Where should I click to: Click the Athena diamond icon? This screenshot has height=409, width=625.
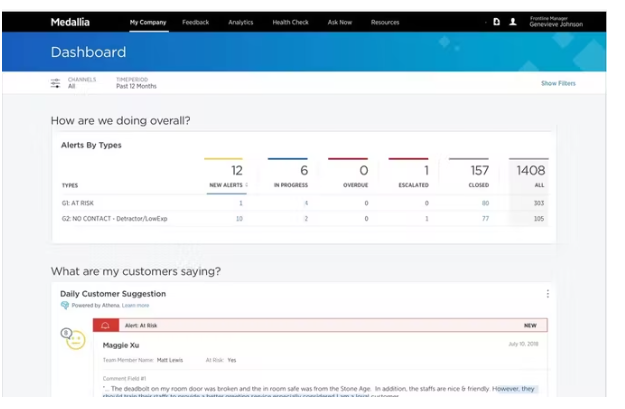click(x=64, y=306)
